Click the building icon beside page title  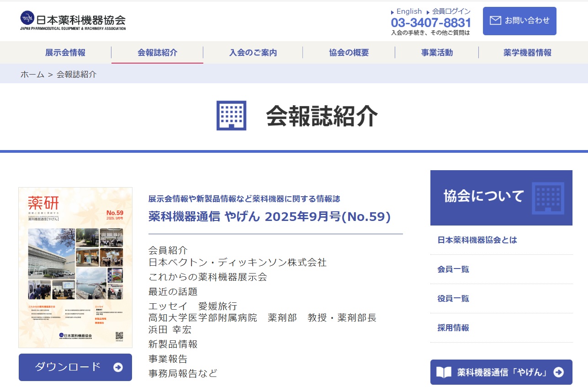pyautogui.click(x=231, y=116)
